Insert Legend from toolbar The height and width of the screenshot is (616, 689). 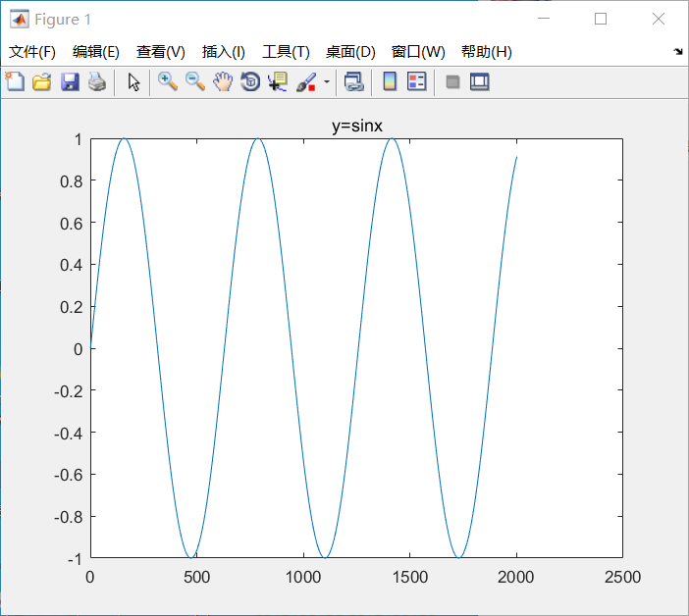pos(417,81)
